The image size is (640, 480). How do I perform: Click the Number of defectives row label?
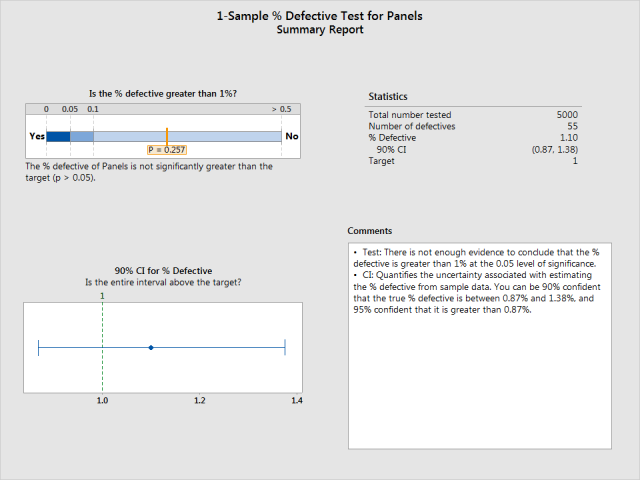click(411, 126)
